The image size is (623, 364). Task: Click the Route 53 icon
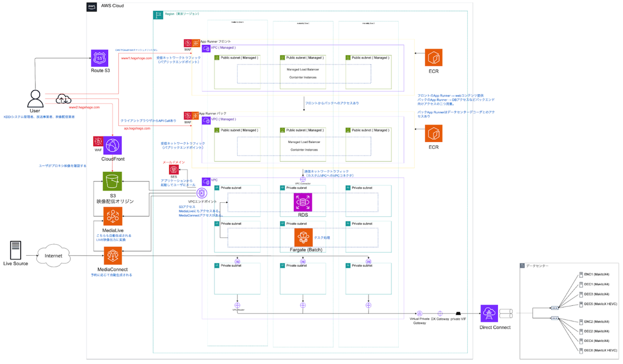click(x=99, y=59)
